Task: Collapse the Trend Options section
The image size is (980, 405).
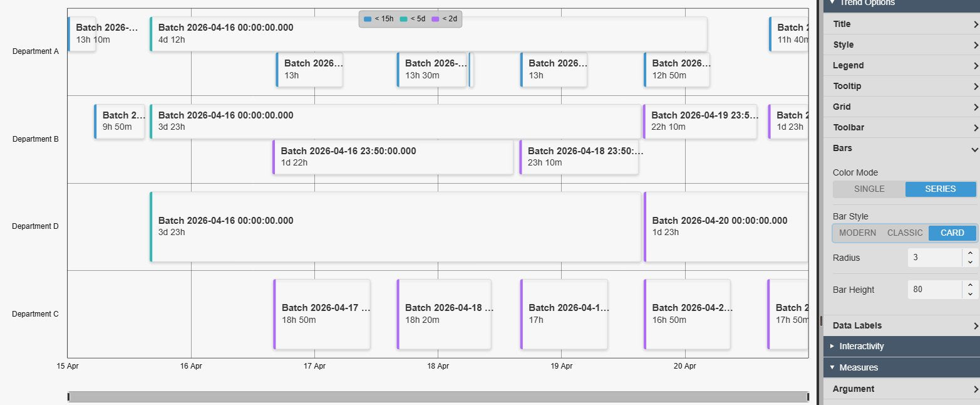Action: [902, 3]
